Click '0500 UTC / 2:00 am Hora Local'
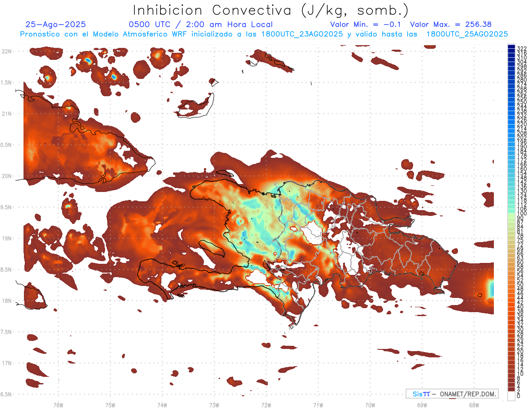The height and width of the screenshot is (411, 532). tap(200, 25)
